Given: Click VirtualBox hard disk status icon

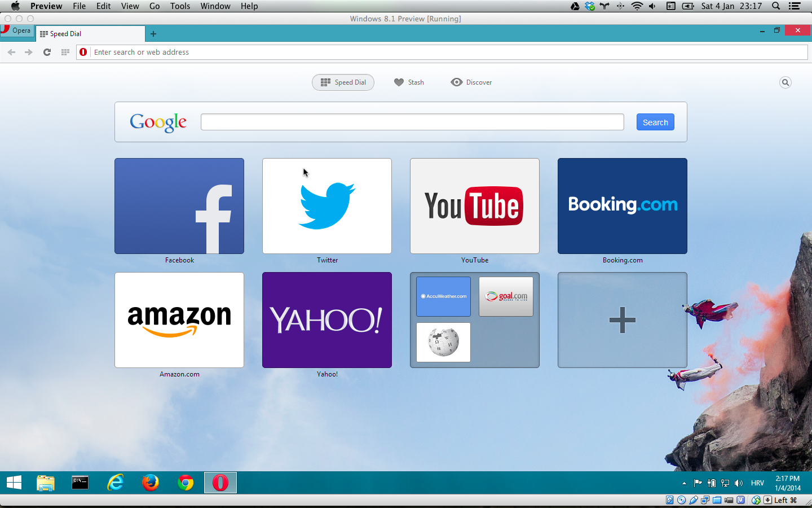Looking at the screenshot, I should click(x=669, y=500).
